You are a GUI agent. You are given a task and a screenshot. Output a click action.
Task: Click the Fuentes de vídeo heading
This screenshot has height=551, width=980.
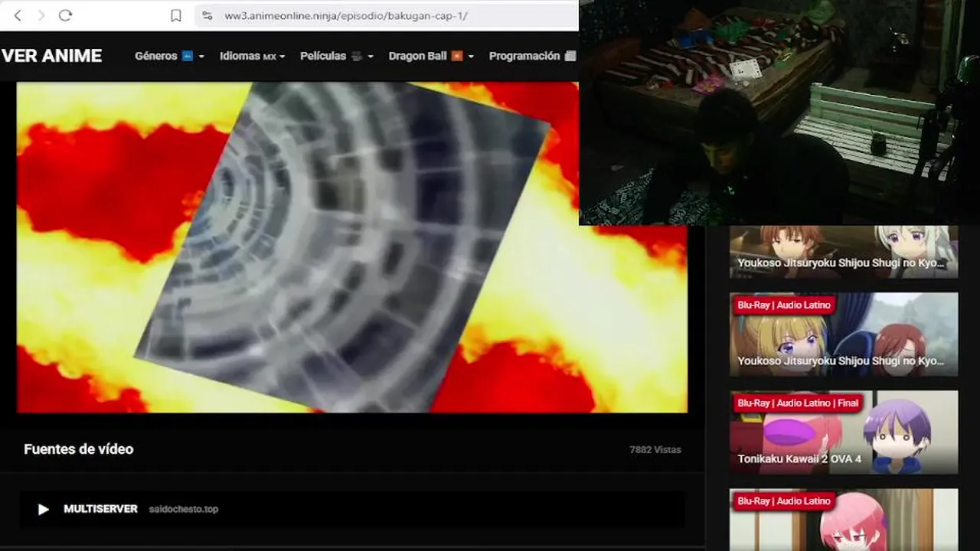[79, 449]
